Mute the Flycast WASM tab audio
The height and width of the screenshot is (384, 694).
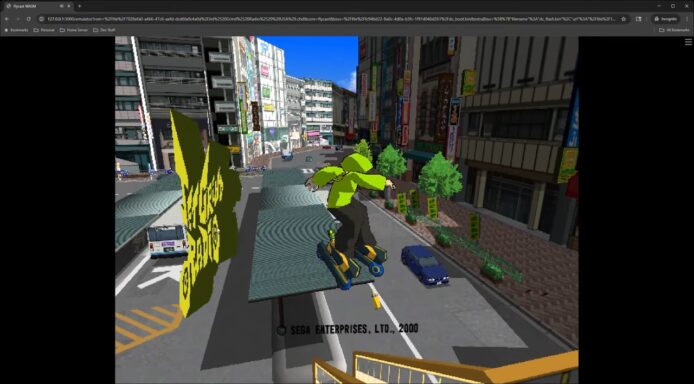click(61, 6)
